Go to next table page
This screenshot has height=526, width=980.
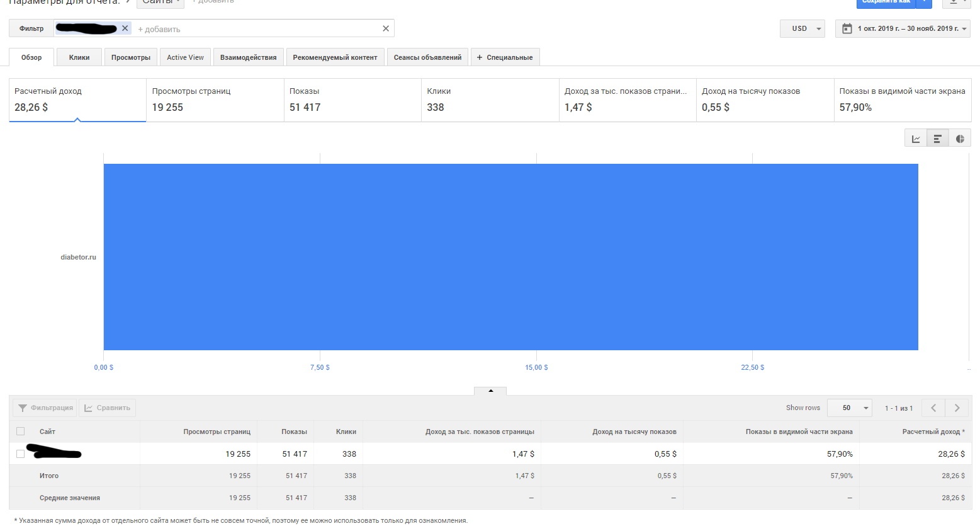957,408
